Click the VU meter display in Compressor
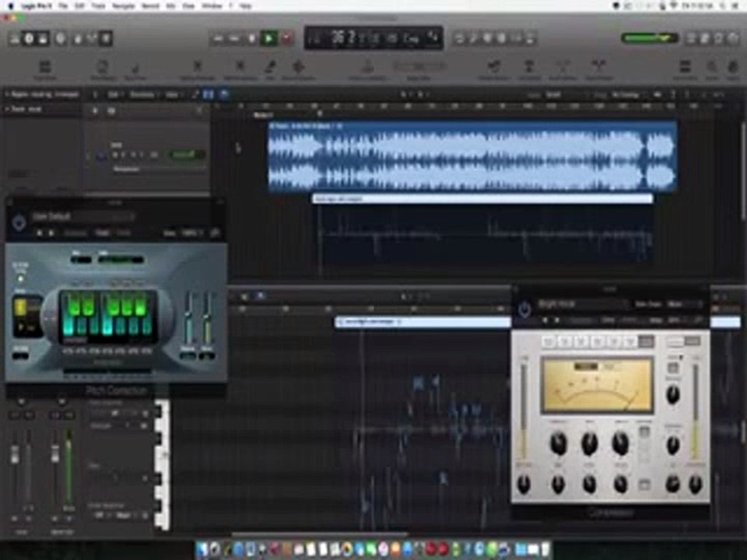 pyautogui.click(x=597, y=385)
